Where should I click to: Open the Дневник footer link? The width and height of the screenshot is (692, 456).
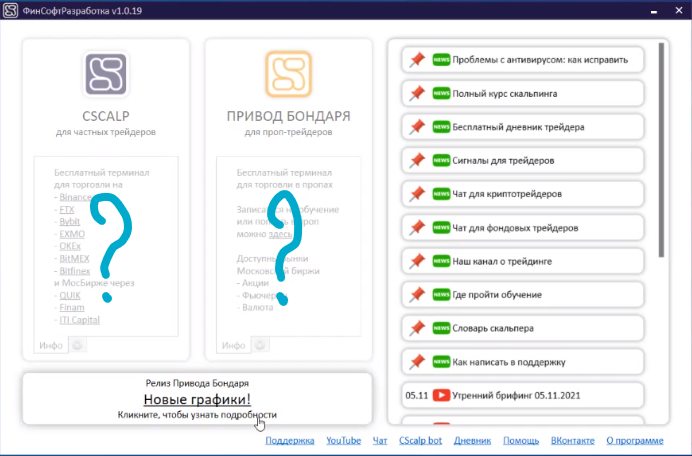[473, 441]
